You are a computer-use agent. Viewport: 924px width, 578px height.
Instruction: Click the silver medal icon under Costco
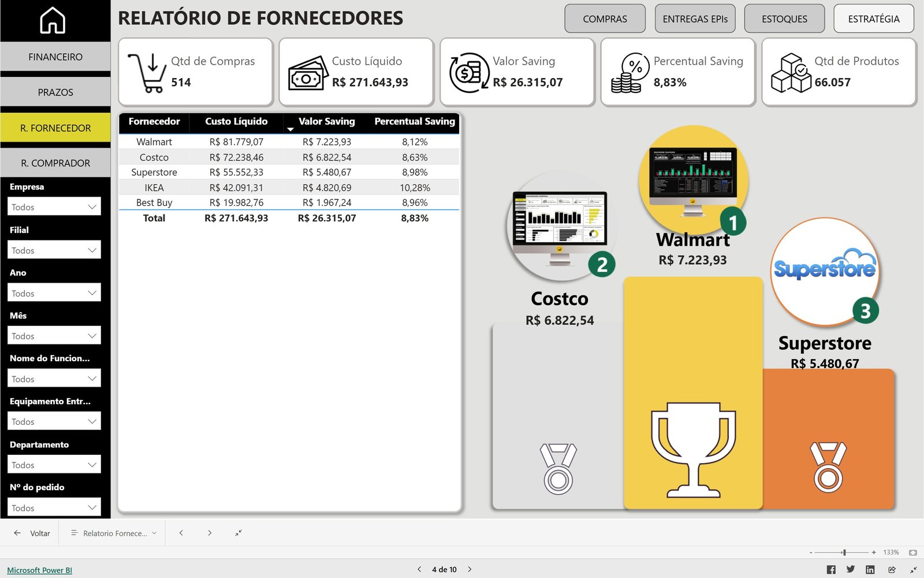coord(558,469)
